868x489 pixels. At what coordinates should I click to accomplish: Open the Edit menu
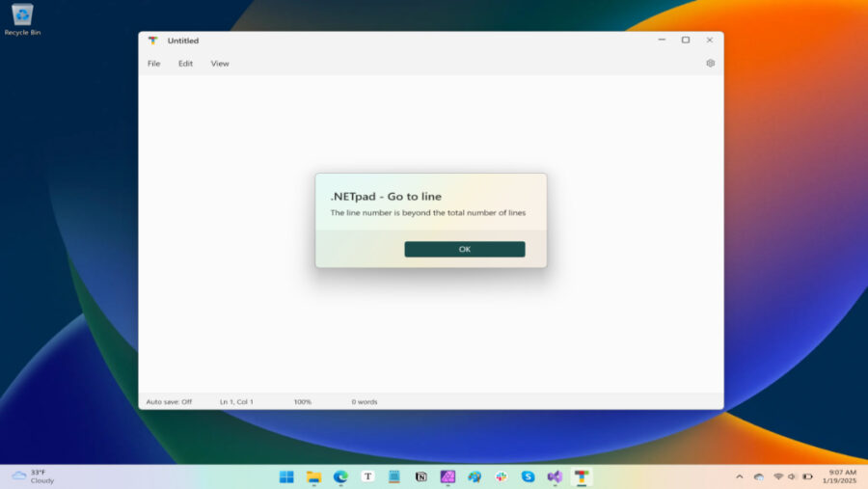tap(185, 64)
